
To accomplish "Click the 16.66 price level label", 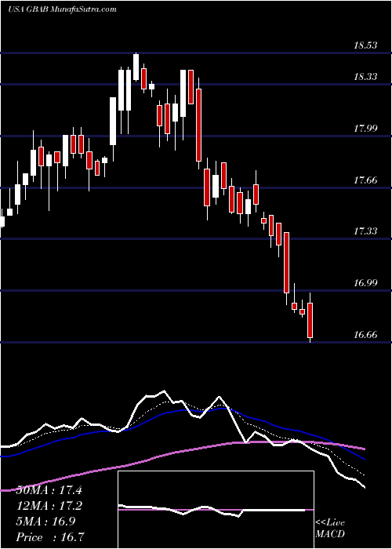I will click(365, 335).
